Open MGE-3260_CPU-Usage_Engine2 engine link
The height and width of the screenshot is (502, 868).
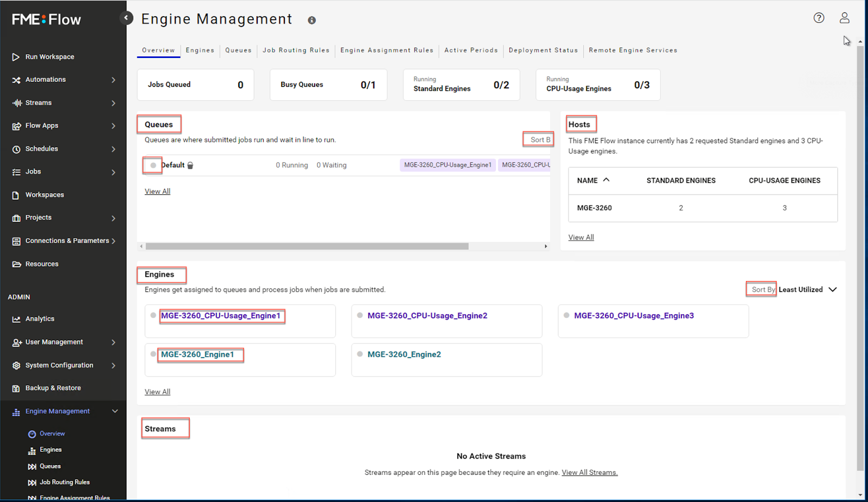(x=427, y=316)
